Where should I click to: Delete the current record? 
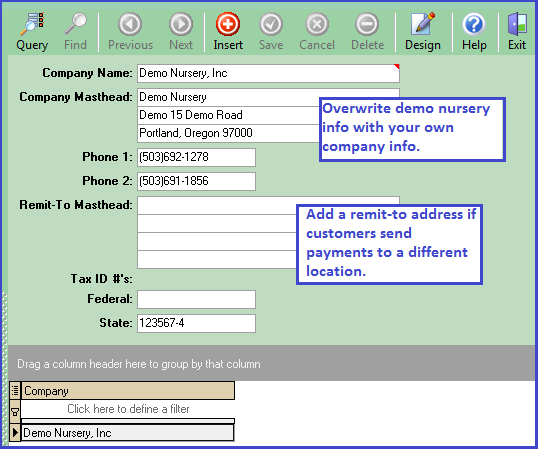tap(367, 32)
